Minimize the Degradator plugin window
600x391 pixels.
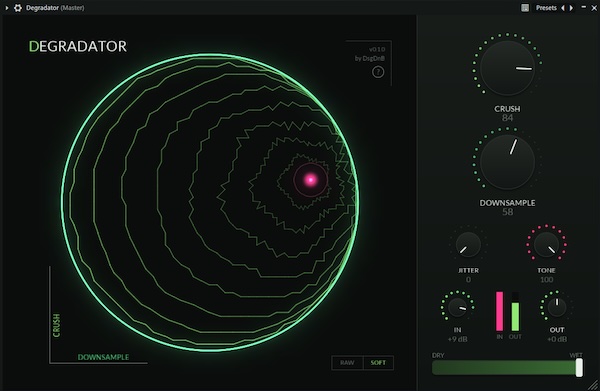click(584, 7)
